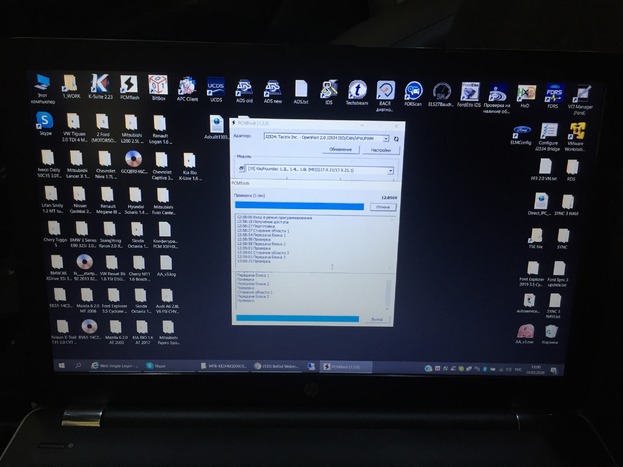Click the lower log panel scrollbar
Screen dimensions: 623x467
point(390,292)
